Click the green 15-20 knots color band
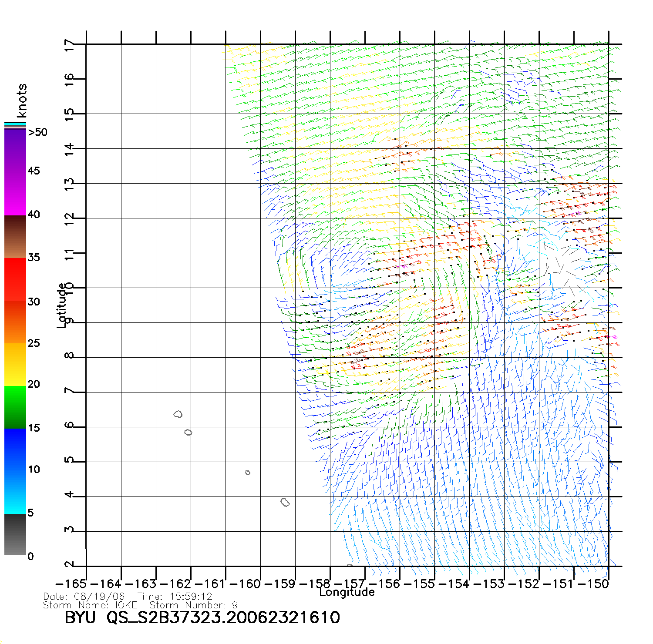Screen dimensions: 653x644 (15, 407)
